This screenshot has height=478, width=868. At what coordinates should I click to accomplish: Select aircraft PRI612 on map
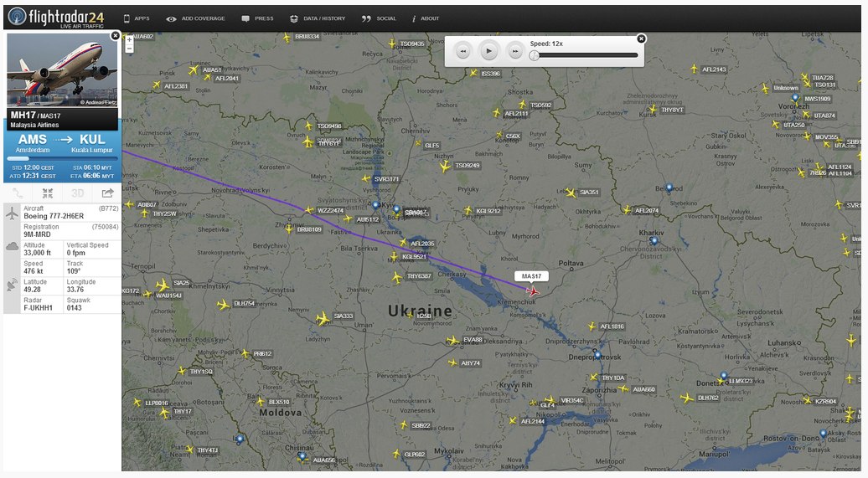[245, 353]
